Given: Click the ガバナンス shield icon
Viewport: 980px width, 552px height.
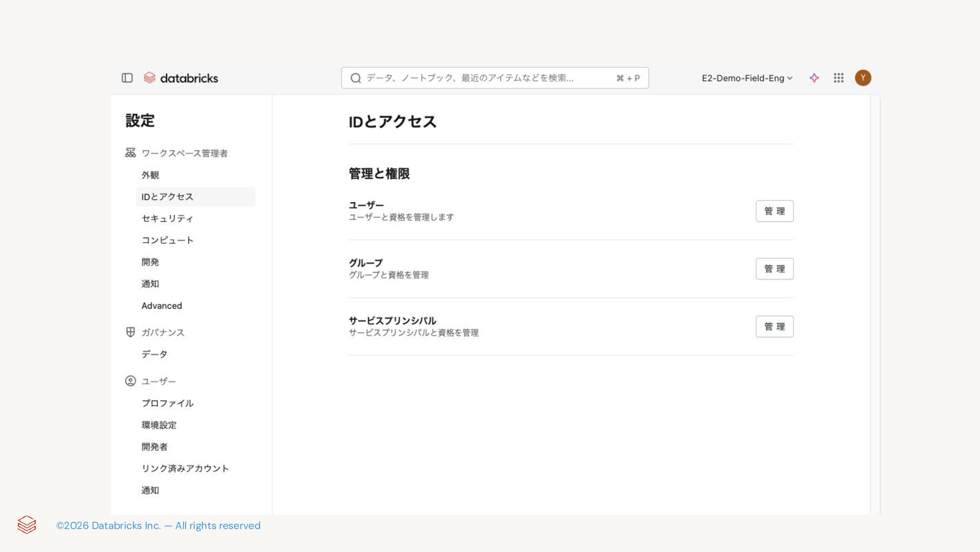Looking at the screenshot, I should pyautogui.click(x=130, y=332).
